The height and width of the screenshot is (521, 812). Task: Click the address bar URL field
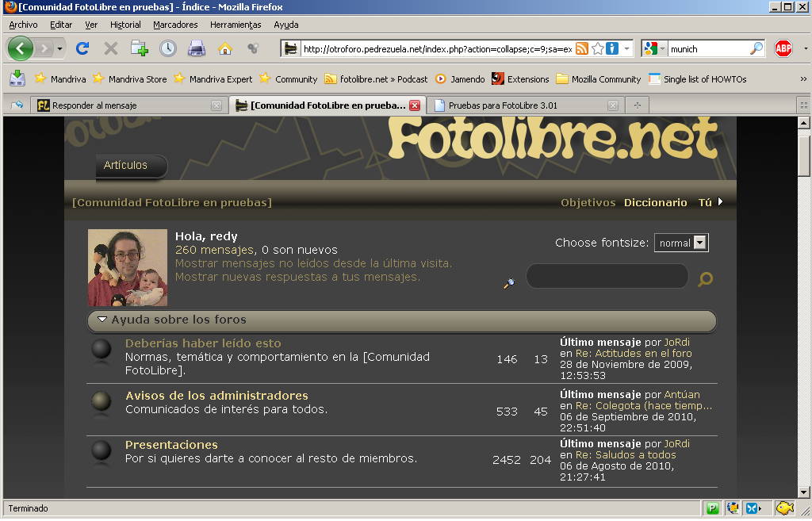point(437,48)
